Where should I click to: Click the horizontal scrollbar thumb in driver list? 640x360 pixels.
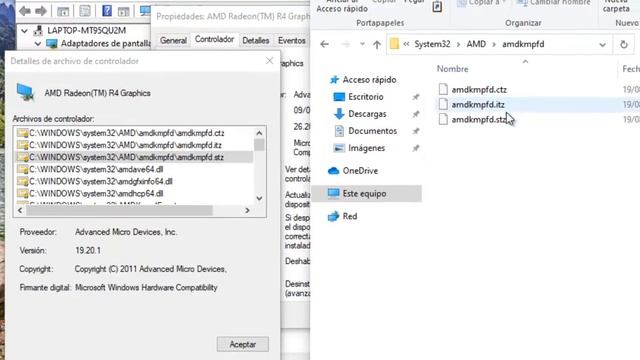119,211
